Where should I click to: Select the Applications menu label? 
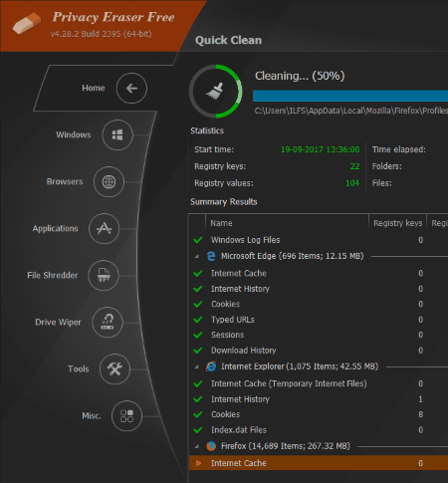(56, 228)
